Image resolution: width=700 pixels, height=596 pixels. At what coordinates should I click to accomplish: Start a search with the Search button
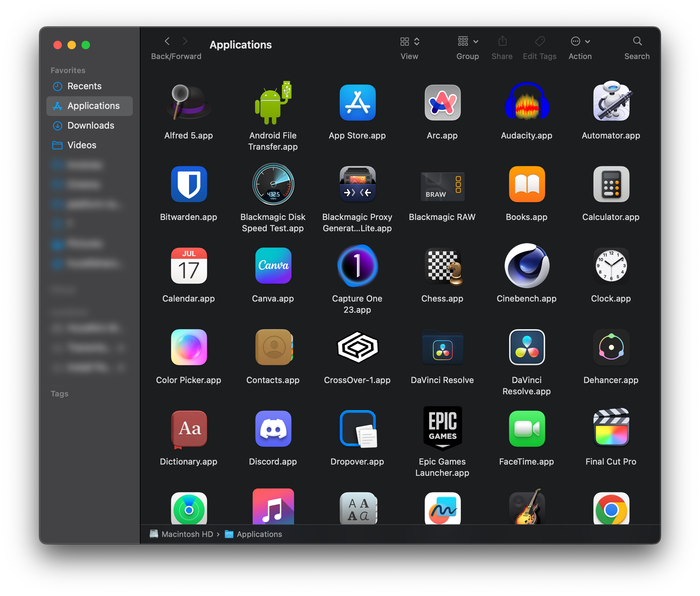click(637, 41)
